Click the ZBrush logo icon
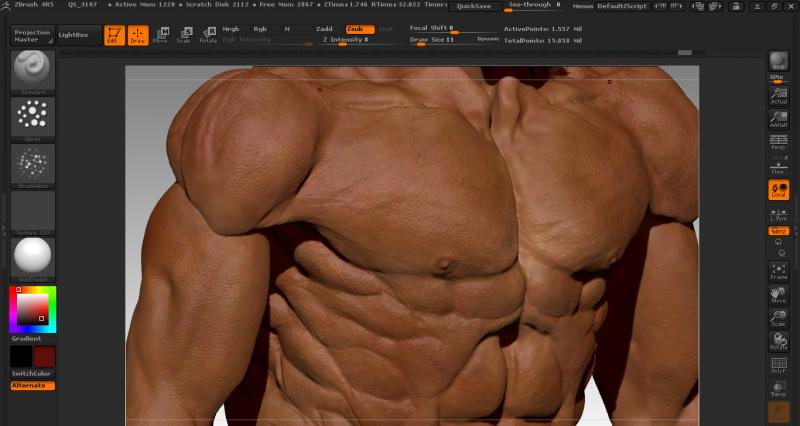This screenshot has width=800, height=426. (6, 5)
